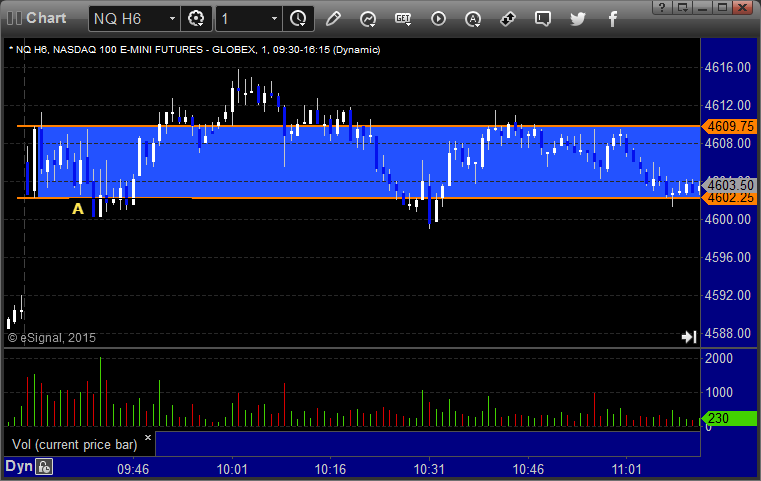Toggle the lock icon beside Dyn
This screenshot has width=761, height=481.
click(x=44, y=467)
